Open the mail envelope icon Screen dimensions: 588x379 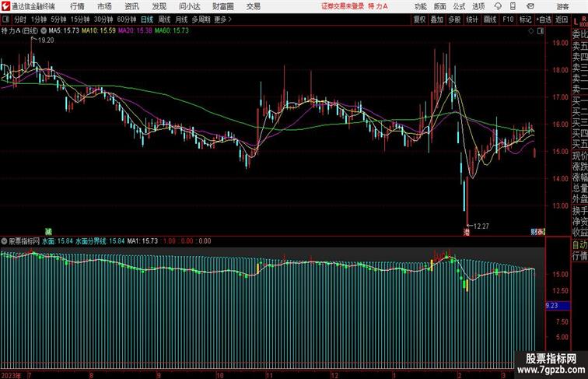tap(530, 6)
